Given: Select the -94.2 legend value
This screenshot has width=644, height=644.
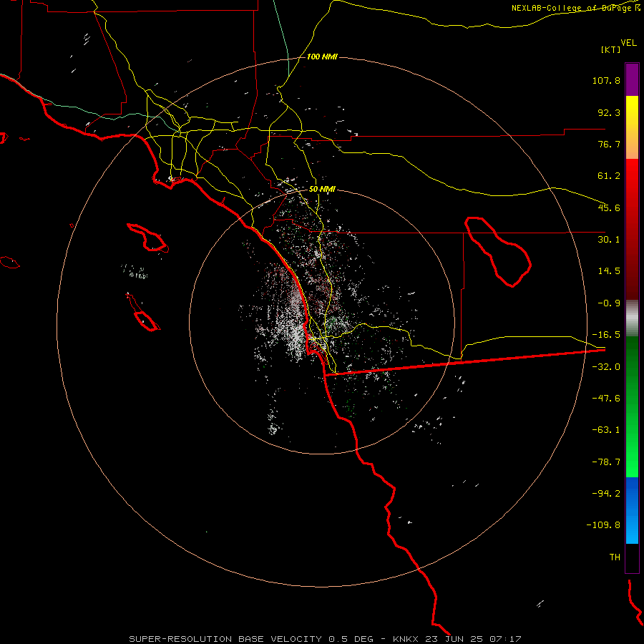Looking at the screenshot, I should 606,493.
